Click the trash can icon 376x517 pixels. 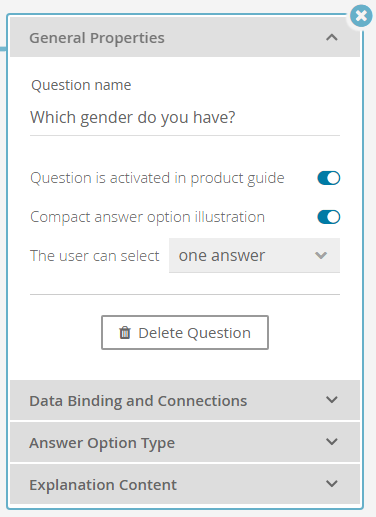tap(125, 332)
